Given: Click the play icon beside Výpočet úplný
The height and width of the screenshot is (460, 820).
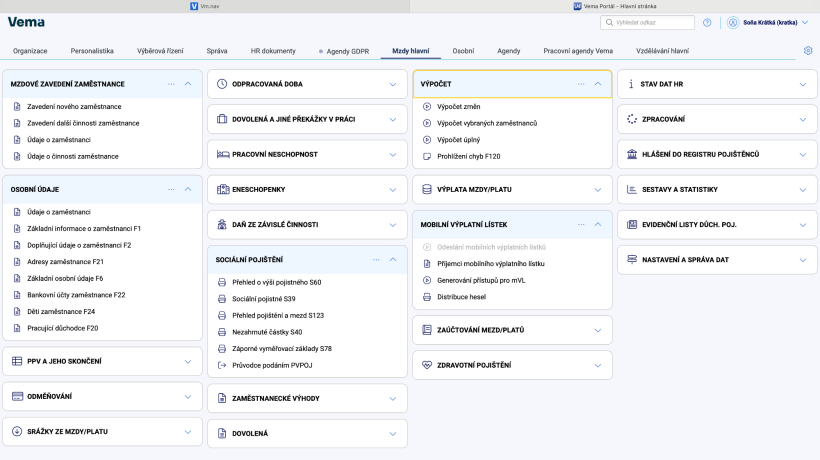Looking at the screenshot, I should (x=427, y=140).
